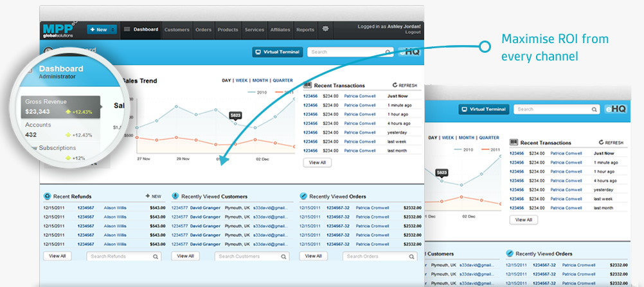Click View All under front window Recent Transactions
This screenshot has width=644, height=287.
[x=317, y=162]
